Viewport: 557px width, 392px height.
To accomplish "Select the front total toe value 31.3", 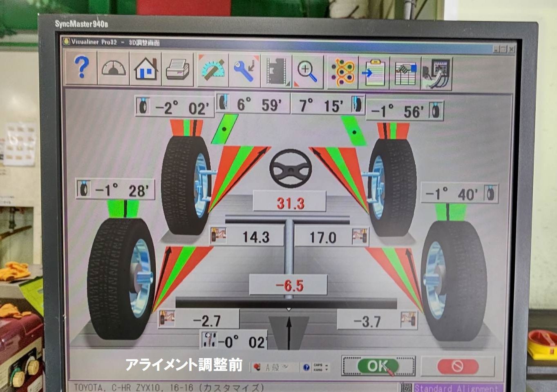I will pyautogui.click(x=290, y=203).
